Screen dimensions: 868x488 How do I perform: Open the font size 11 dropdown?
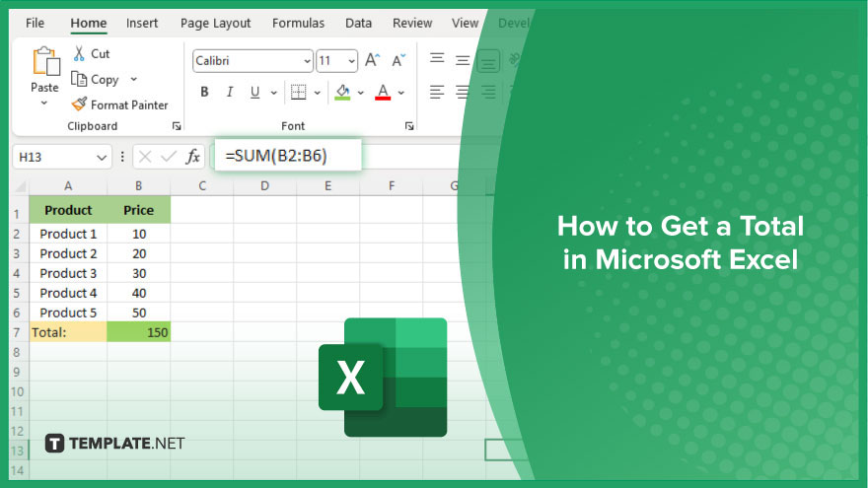click(x=351, y=61)
